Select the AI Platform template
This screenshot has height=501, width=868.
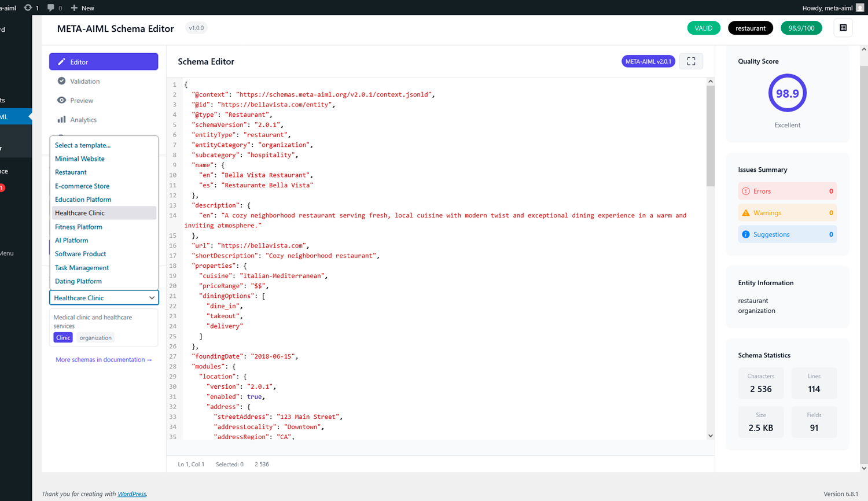(104, 240)
